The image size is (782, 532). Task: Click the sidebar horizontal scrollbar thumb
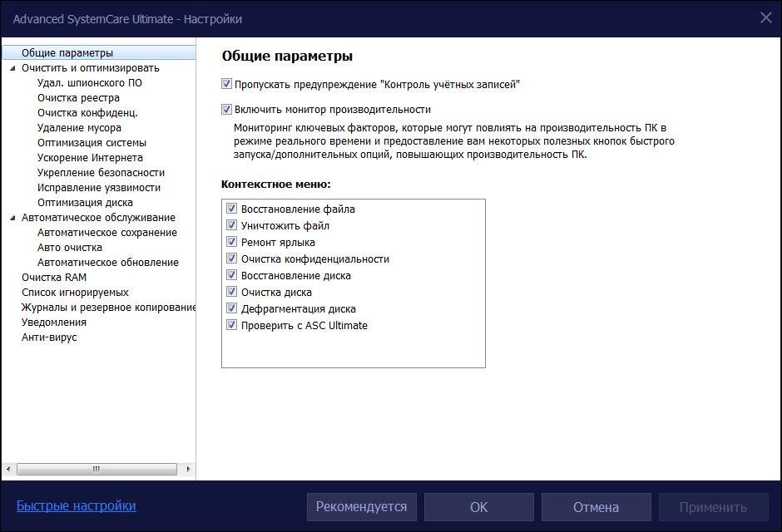(97, 469)
